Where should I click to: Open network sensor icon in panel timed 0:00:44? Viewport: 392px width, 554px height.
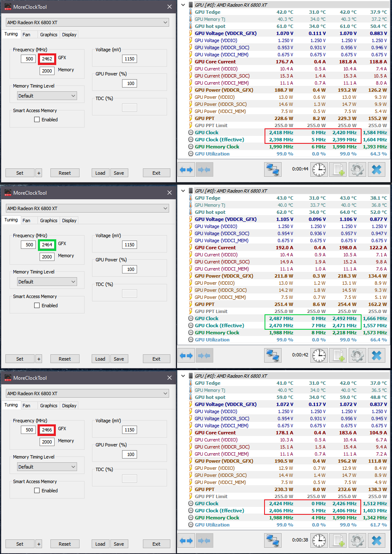pyautogui.click(x=273, y=170)
